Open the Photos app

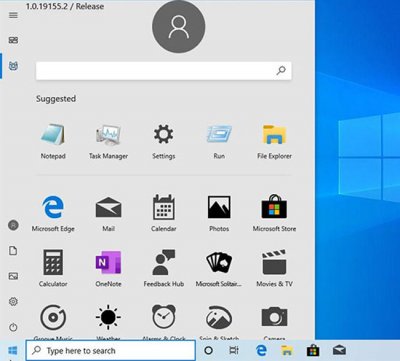click(219, 207)
